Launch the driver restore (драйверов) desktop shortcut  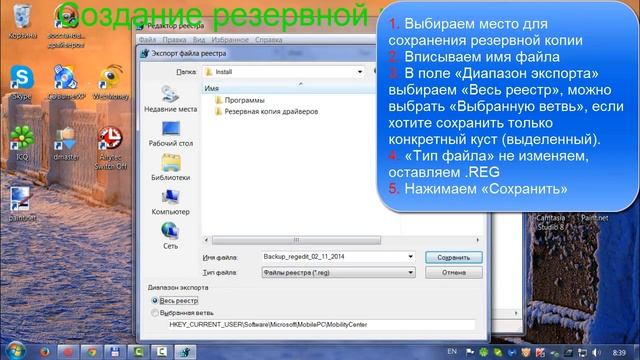[66, 25]
